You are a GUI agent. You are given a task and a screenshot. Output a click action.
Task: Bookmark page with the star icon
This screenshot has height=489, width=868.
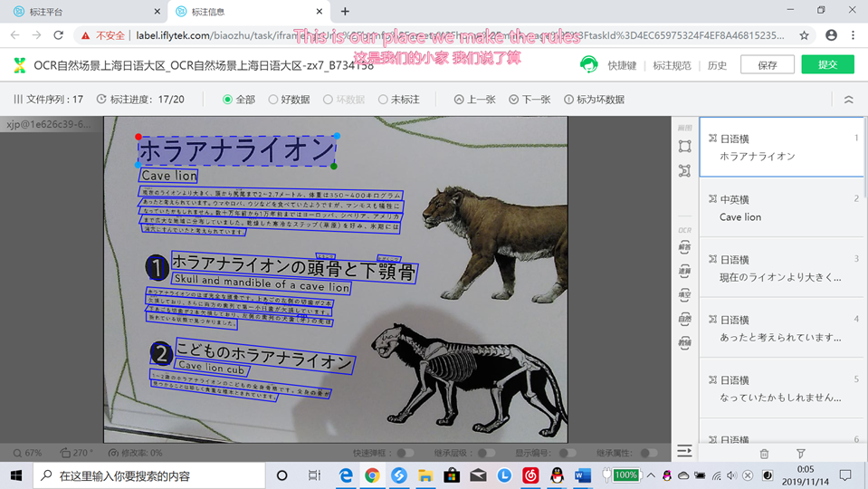click(x=804, y=35)
